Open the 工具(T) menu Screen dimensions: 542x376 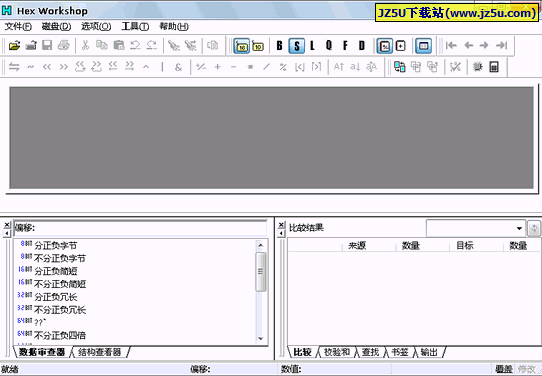pos(135,26)
